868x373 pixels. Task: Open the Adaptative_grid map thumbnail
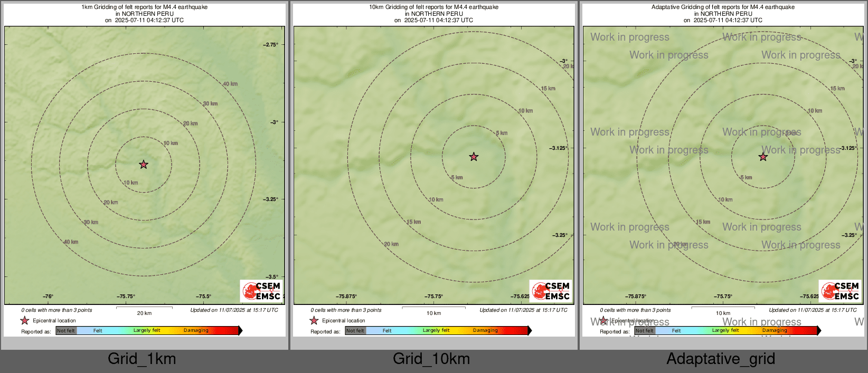pyautogui.click(x=723, y=170)
